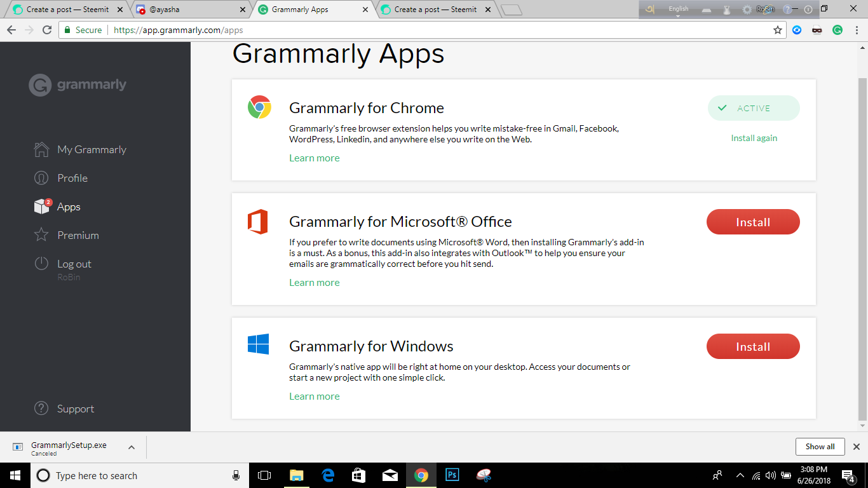868x488 pixels.
Task: Click the English language bar selector
Action: (x=679, y=10)
